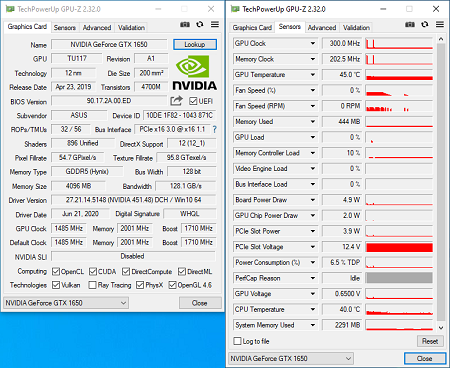Open Memory Clock sensor dropdown
The image size is (450, 368).
coord(313,59)
